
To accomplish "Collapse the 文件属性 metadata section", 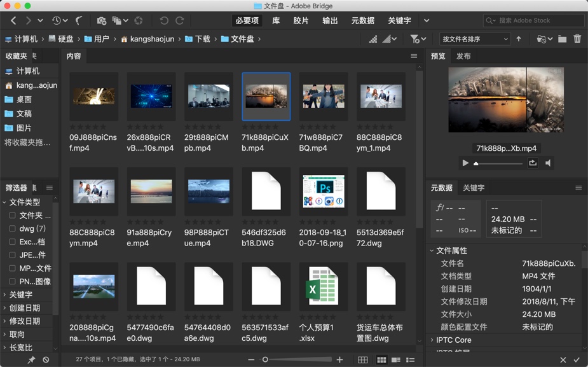I will point(432,251).
